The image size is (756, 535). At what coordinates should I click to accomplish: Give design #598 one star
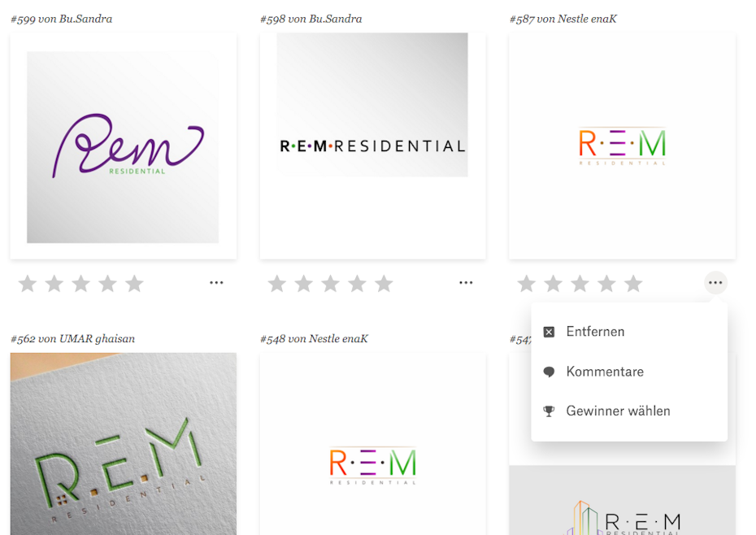[276, 283]
